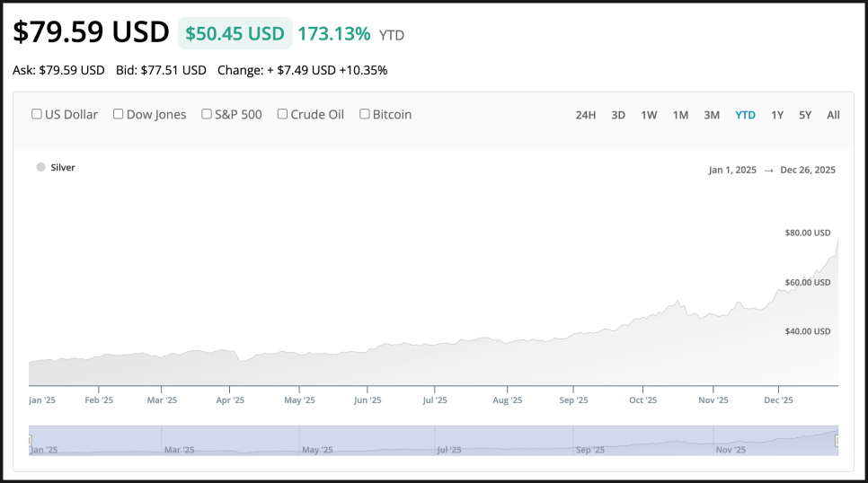The height and width of the screenshot is (483, 868).
Task: Toggle the S&P 500 checkbox
Action: click(207, 114)
